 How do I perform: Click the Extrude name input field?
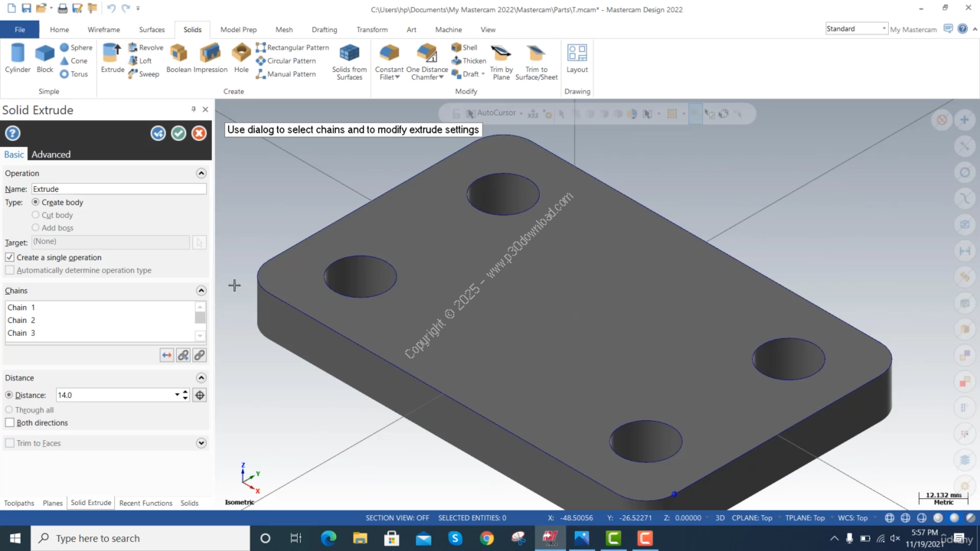(119, 189)
